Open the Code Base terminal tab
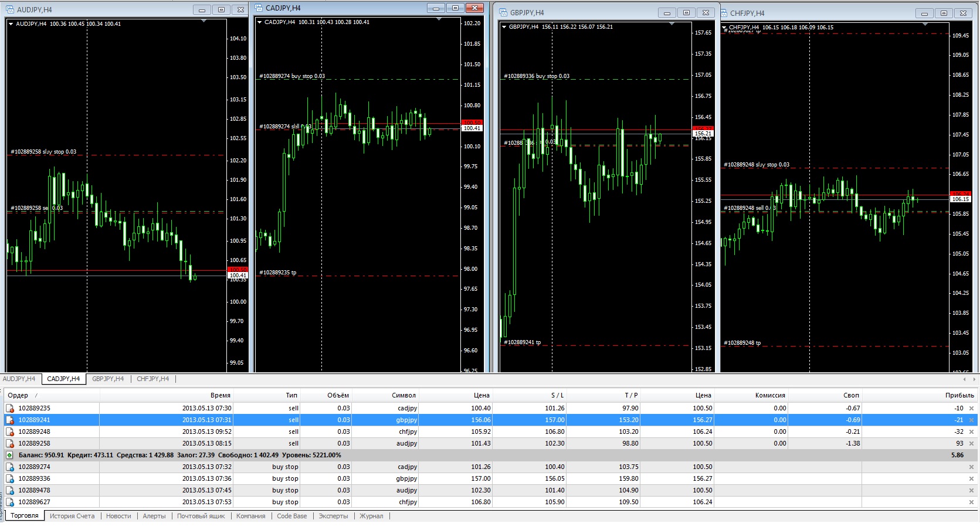 [292, 516]
